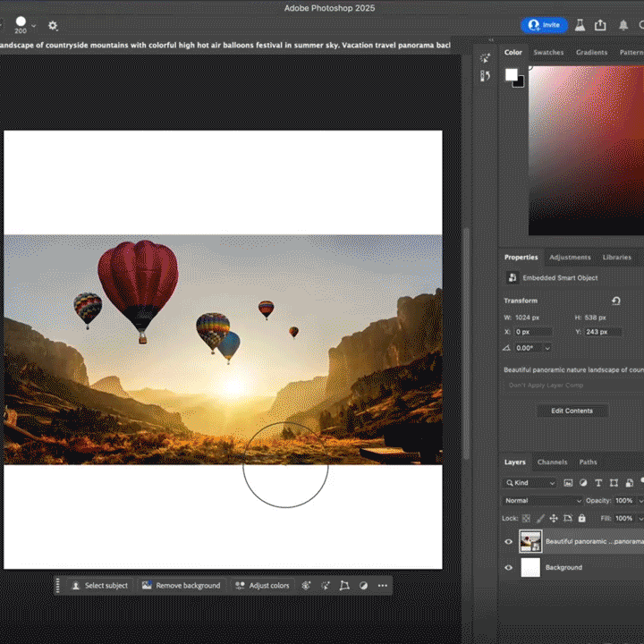Click the lock all padlock icon

tap(582, 518)
